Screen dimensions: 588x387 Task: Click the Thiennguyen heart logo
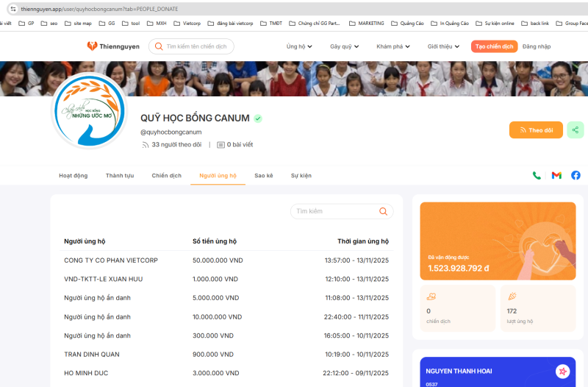click(x=92, y=46)
